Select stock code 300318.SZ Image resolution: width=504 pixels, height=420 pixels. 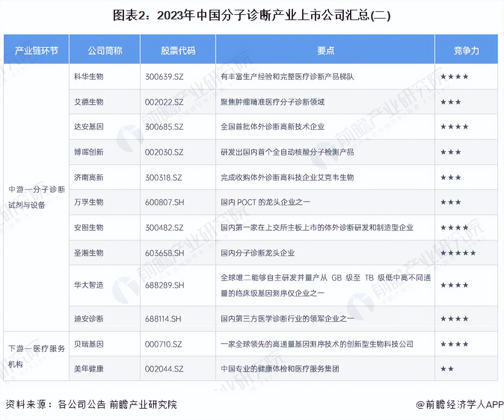163,177
